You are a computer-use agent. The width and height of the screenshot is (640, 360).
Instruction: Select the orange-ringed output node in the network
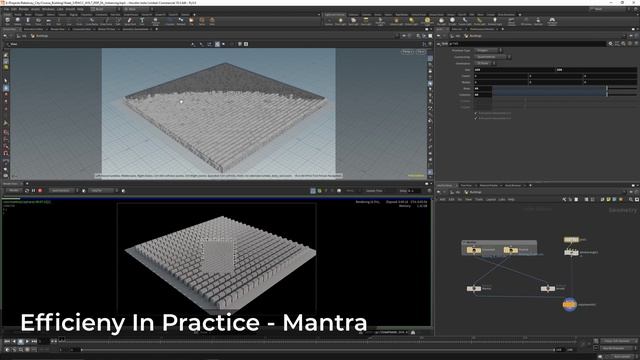[570, 304]
